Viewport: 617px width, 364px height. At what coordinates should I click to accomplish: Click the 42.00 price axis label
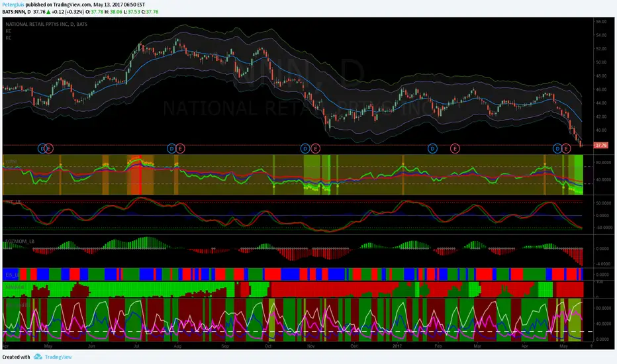[x=601, y=116]
